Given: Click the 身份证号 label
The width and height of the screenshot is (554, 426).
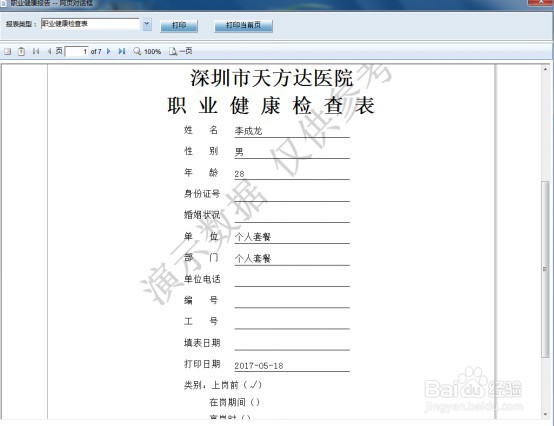Looking at the screenshot, I should (202, 194).
